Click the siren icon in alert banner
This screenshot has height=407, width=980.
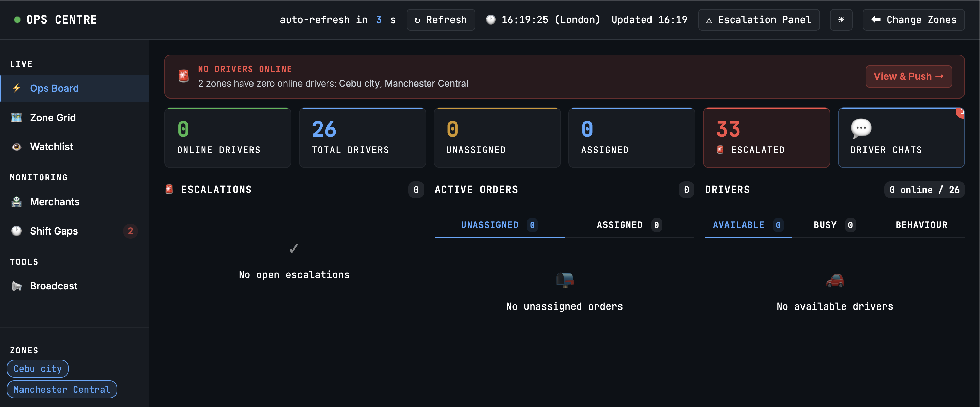[x=184, y=76]
